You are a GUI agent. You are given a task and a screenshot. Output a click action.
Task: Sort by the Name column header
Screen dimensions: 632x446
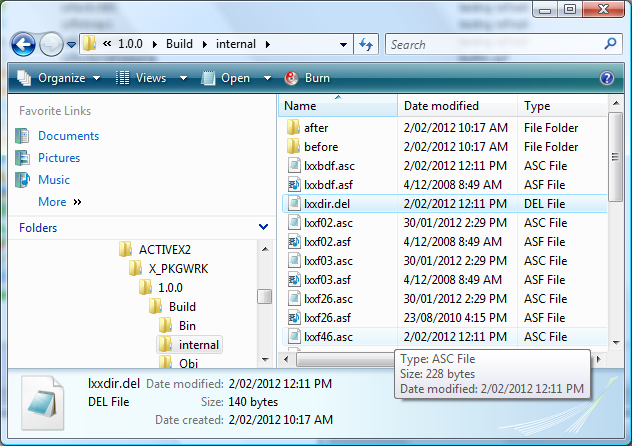click(x=338, y=106)
